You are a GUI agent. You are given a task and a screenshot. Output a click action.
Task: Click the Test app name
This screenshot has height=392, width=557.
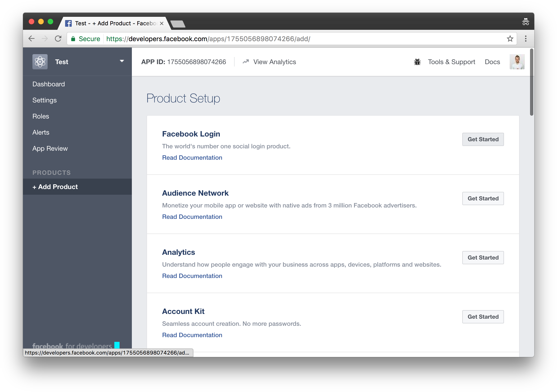click(62, 62)
